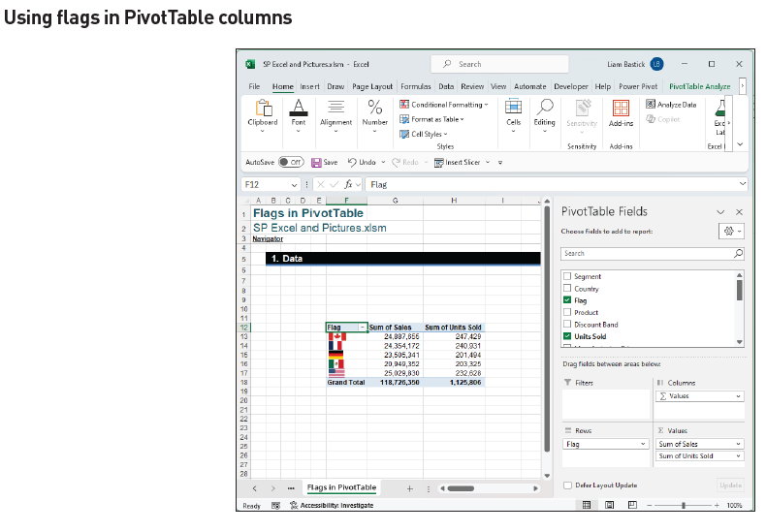This screenshot has height=532, width=766.
Task: Open Conditional Formatting menu
Action: pos(443,105)
